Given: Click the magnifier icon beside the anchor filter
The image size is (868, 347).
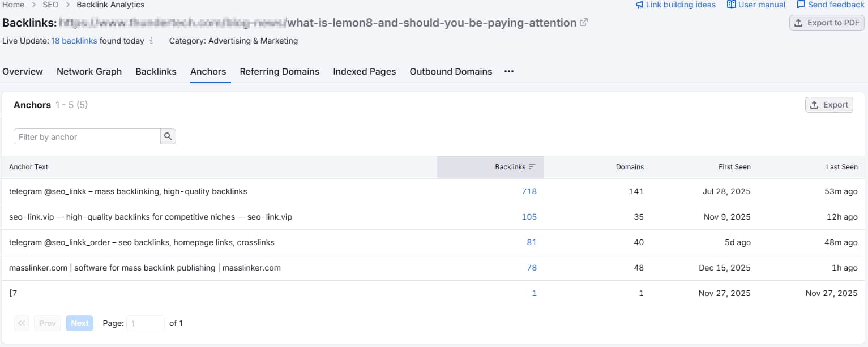Looking at the screenshot, I should coord(168,136).
